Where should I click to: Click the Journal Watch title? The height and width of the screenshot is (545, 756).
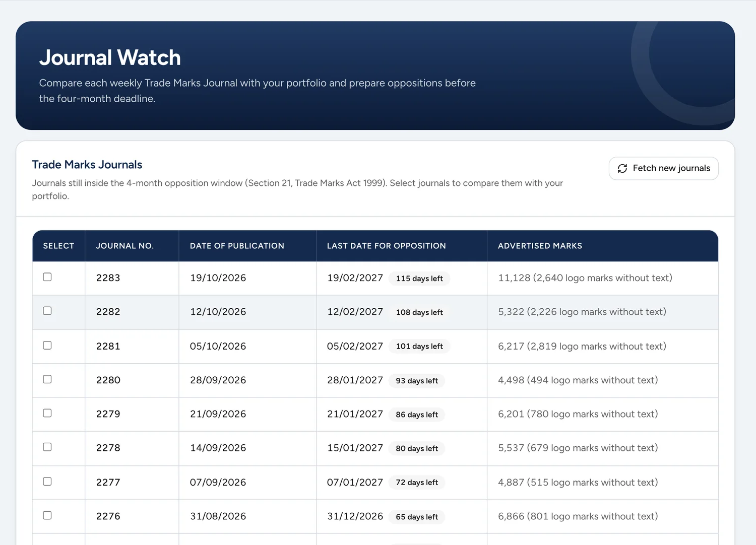tap(110, 57)
